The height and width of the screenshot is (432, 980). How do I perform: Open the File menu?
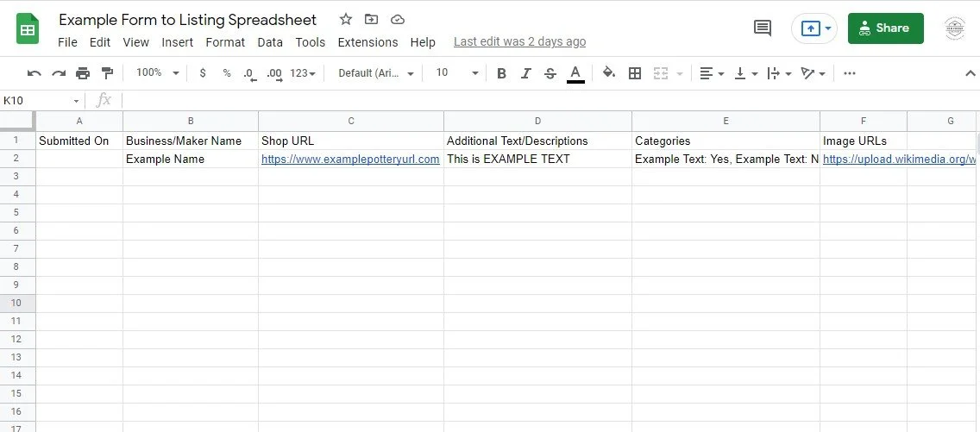pos(67,42)
